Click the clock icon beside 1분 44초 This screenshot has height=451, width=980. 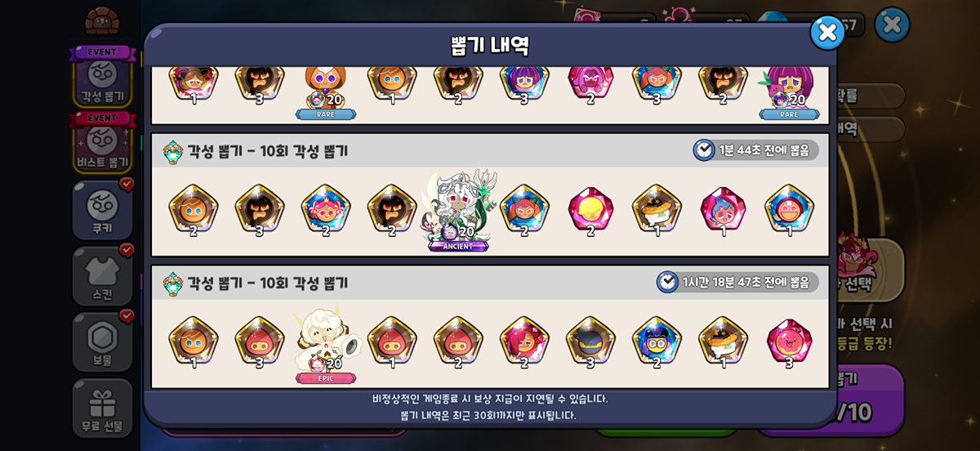(x=703, y=150)
